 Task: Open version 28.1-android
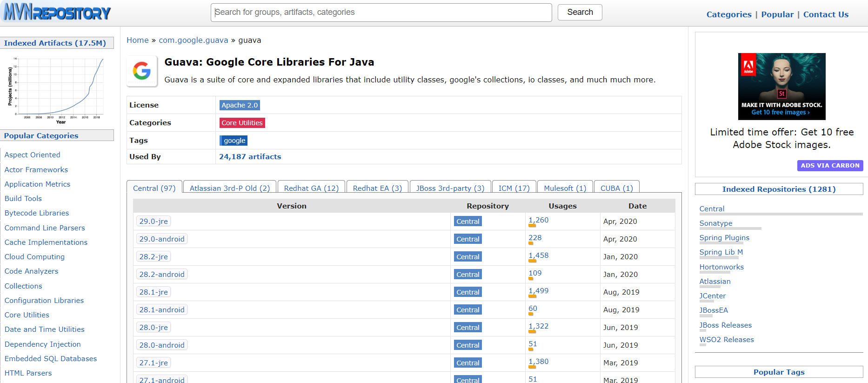click(162, 310)
